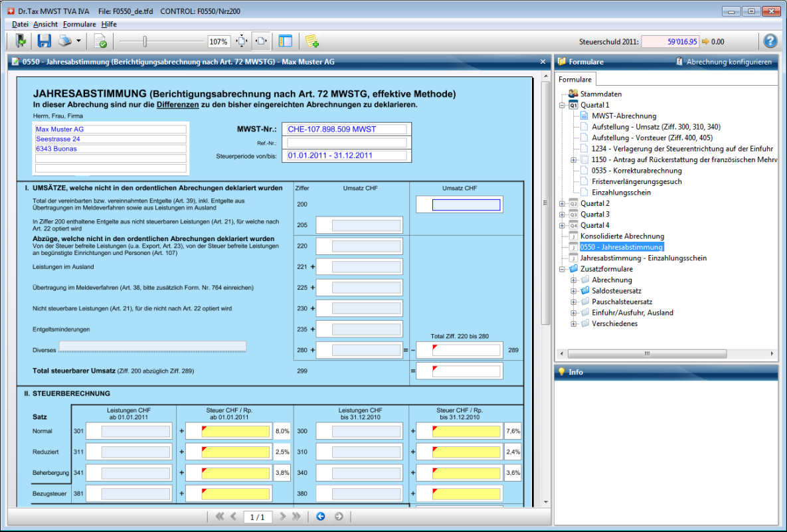Go to the first page

pyautogui.click(x=219, y=517)
